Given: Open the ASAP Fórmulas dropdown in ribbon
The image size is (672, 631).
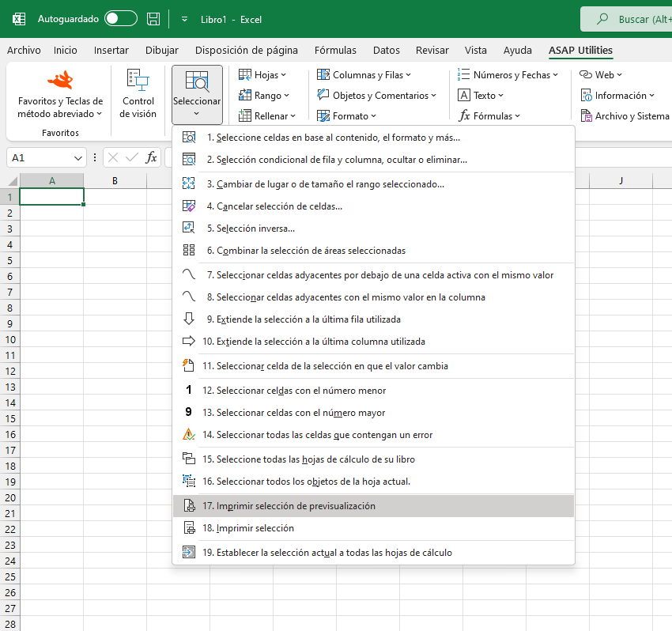Looking at the screenshot, I should pyautogui.click(x=489, y=115).
